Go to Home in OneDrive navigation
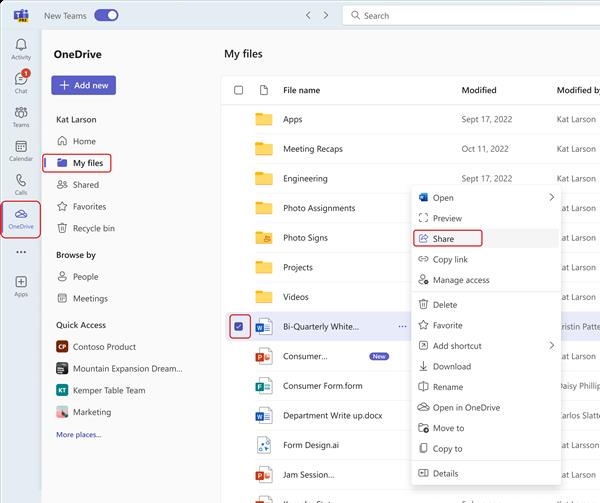Image resolution: width=600 pixels, height=503 pixels. tap(77, 141)
